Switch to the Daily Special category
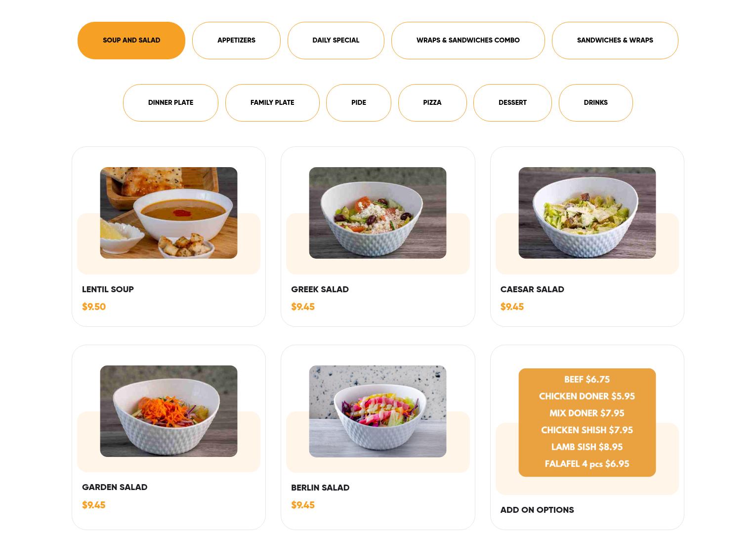The width and height of the screenshot is (756, 539). 336,41
